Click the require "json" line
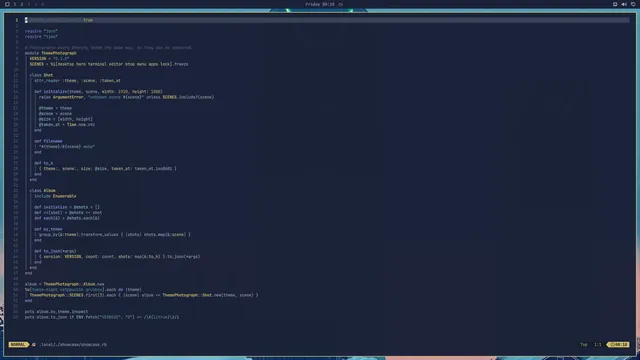Image resolution: width=640 pixels, height=360 pixels. click(41, 31)
